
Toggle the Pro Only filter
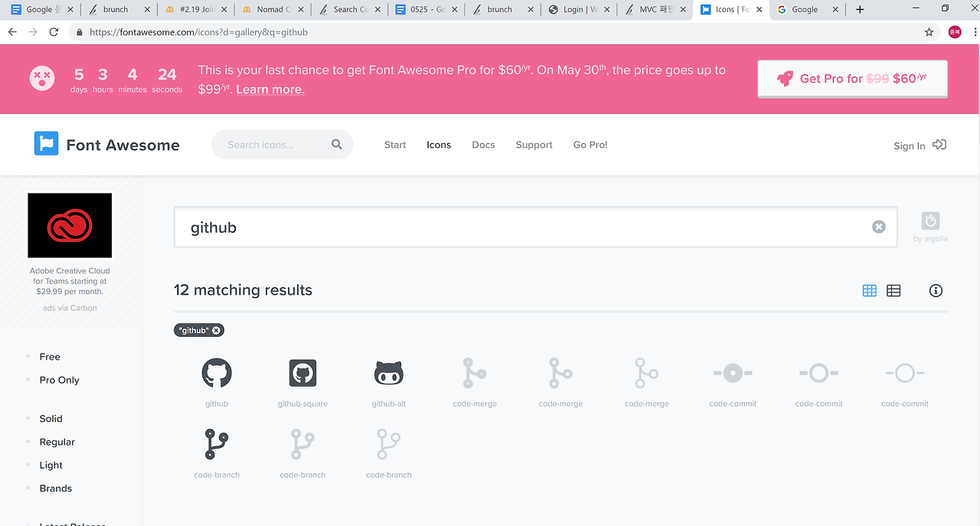pyautogui.click(x=59, y=380)
